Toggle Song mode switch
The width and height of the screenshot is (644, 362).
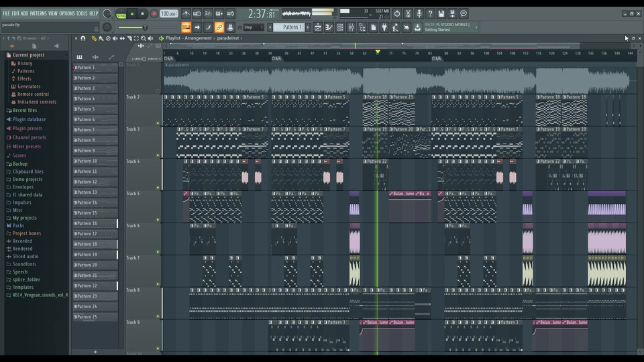[121, 14]
